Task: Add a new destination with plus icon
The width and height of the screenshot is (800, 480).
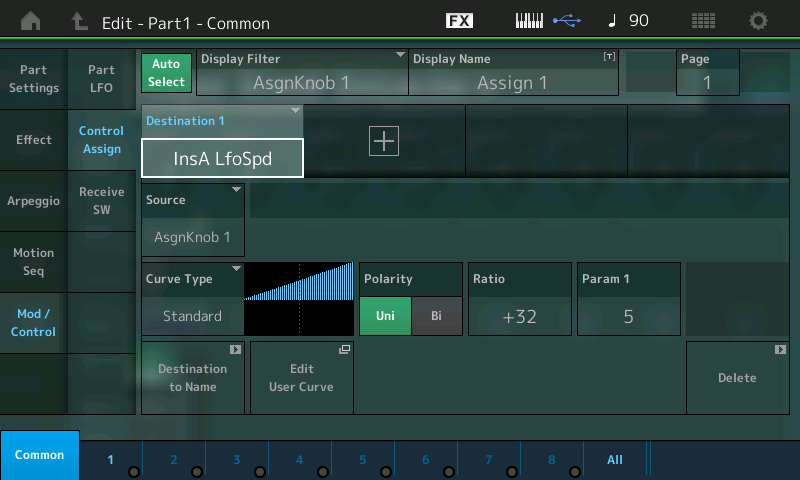Action: point(384,142)
